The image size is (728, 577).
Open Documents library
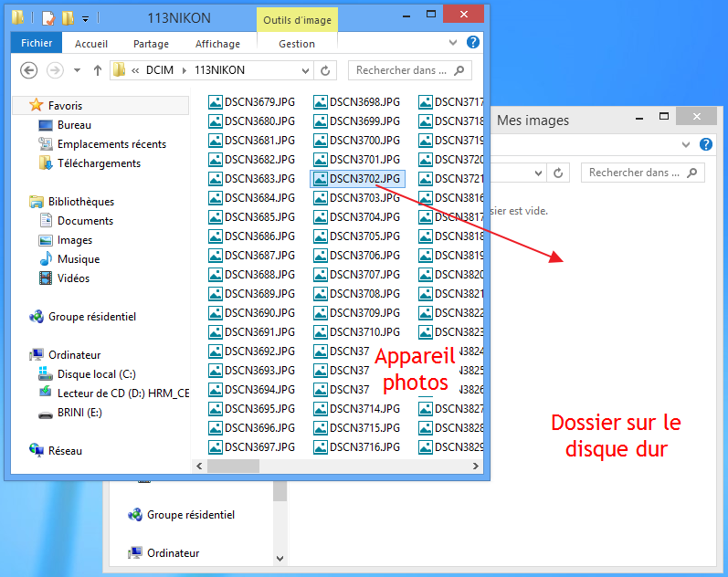point(76,221)
